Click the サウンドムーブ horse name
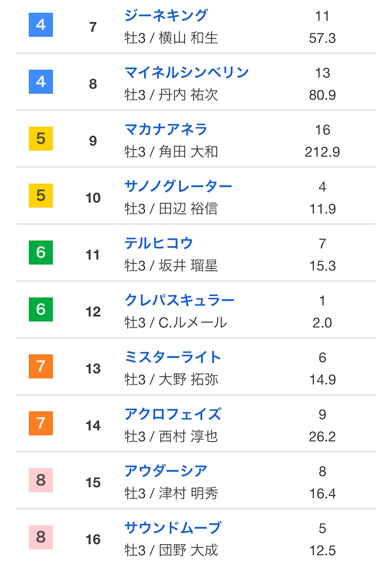392x571 pixels. (173, 528)
